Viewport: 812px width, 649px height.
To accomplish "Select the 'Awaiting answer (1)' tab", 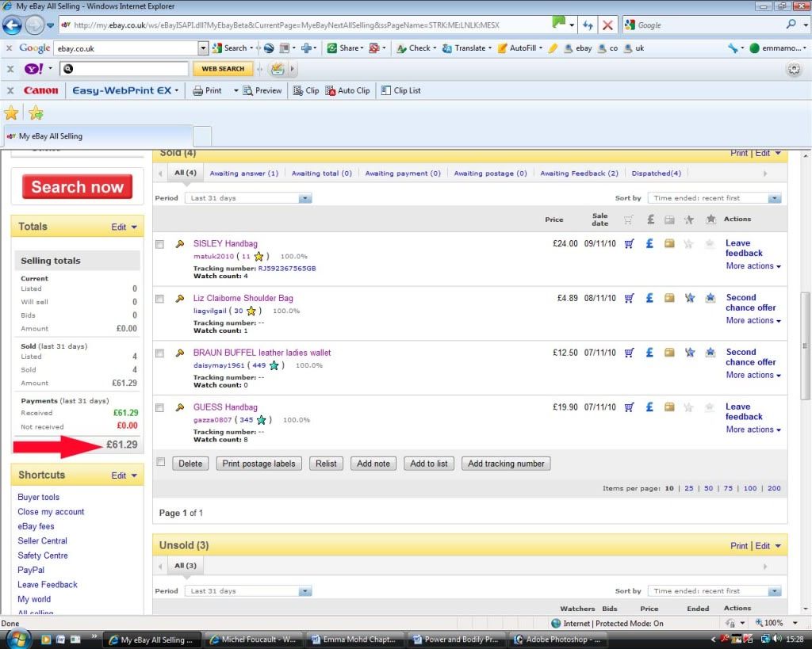I will coord(244,174).
